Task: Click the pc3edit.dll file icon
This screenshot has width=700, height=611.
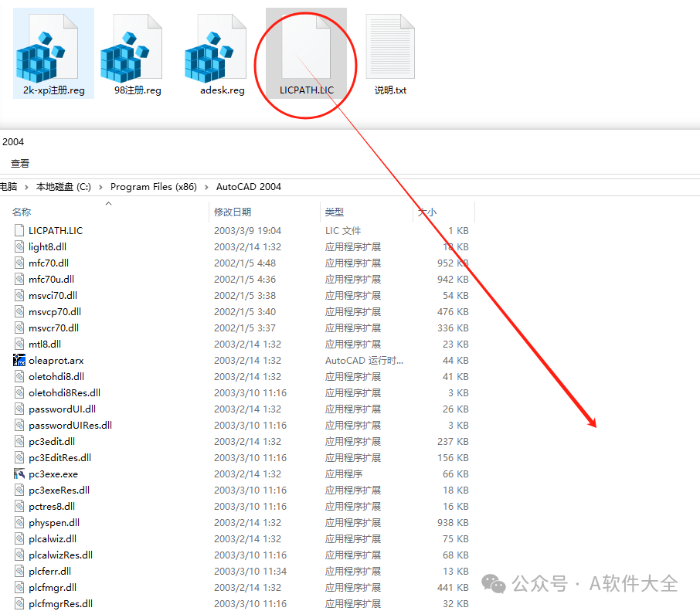Action: coord(19,441)
